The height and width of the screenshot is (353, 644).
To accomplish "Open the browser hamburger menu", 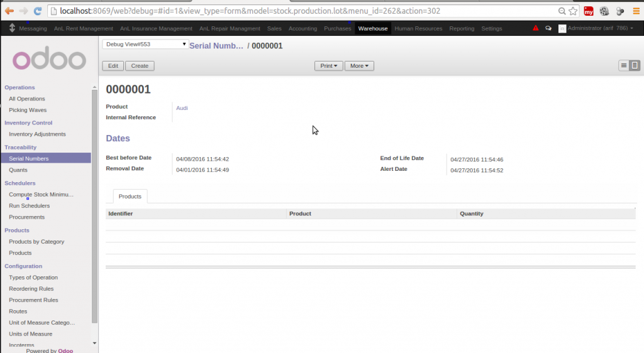I will tap(635, 11).
